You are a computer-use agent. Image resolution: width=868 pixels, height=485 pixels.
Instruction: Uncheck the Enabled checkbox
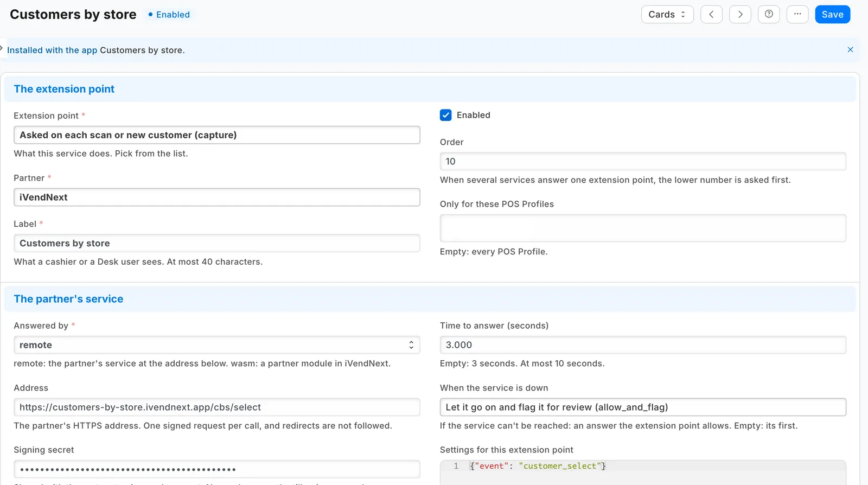click(446, 115)
